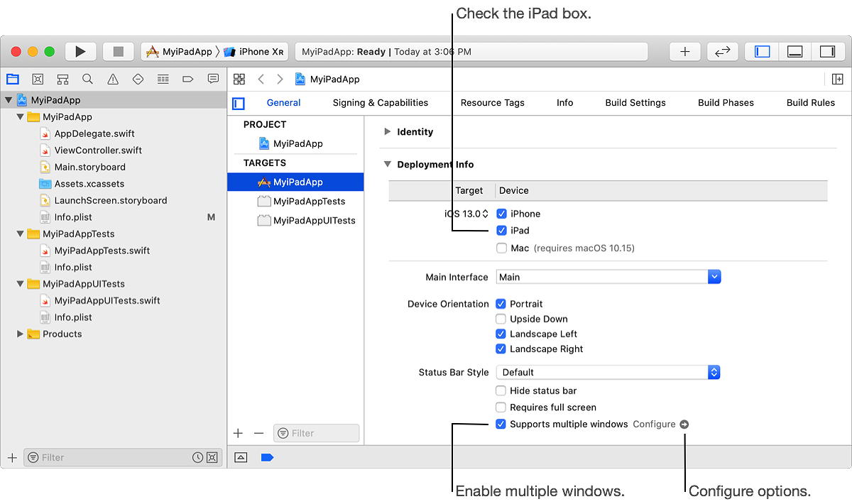The width and height of the screenshot is (852, 504).
Task: Toggle Supports multiple windows checkbox
Action: (501, 424)
